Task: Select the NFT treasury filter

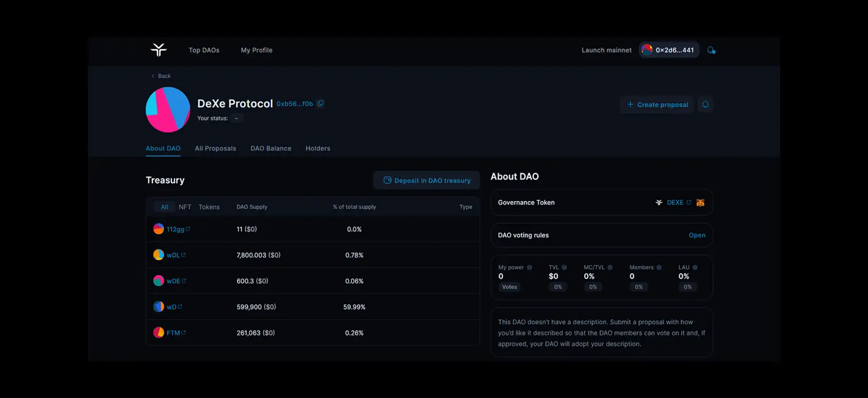Action: point(185,207)
